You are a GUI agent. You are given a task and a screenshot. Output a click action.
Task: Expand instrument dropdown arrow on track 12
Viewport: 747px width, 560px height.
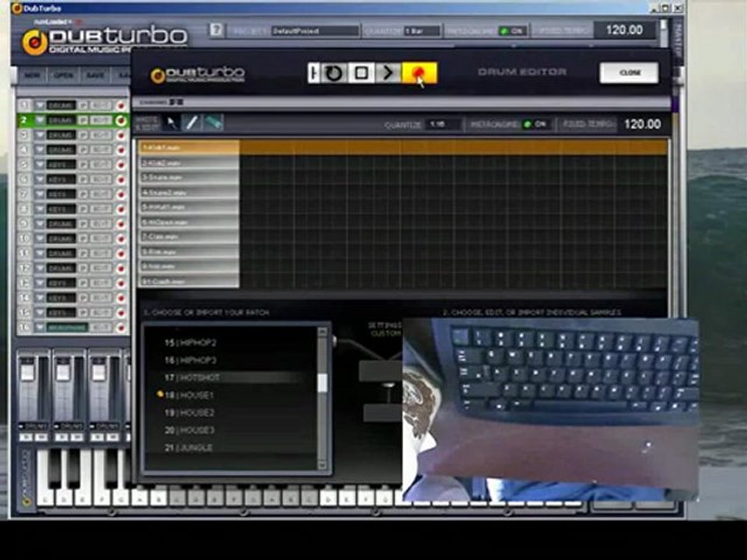[x=40, y=268]
